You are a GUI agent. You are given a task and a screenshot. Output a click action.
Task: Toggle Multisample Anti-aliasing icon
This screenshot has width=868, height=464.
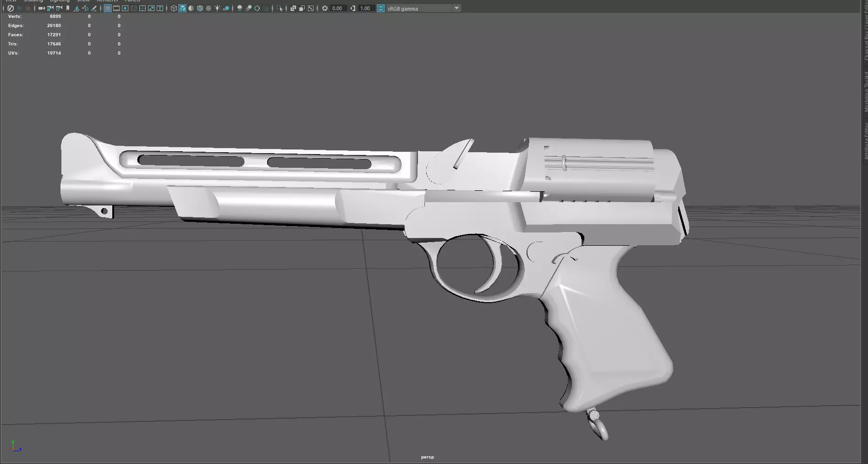[x=257, y=8]
